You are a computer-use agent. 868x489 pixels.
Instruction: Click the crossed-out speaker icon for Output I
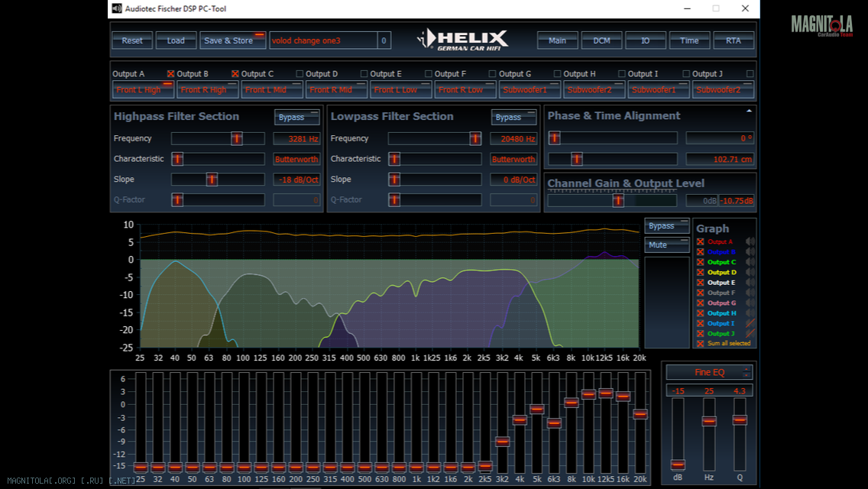point(750,323)
